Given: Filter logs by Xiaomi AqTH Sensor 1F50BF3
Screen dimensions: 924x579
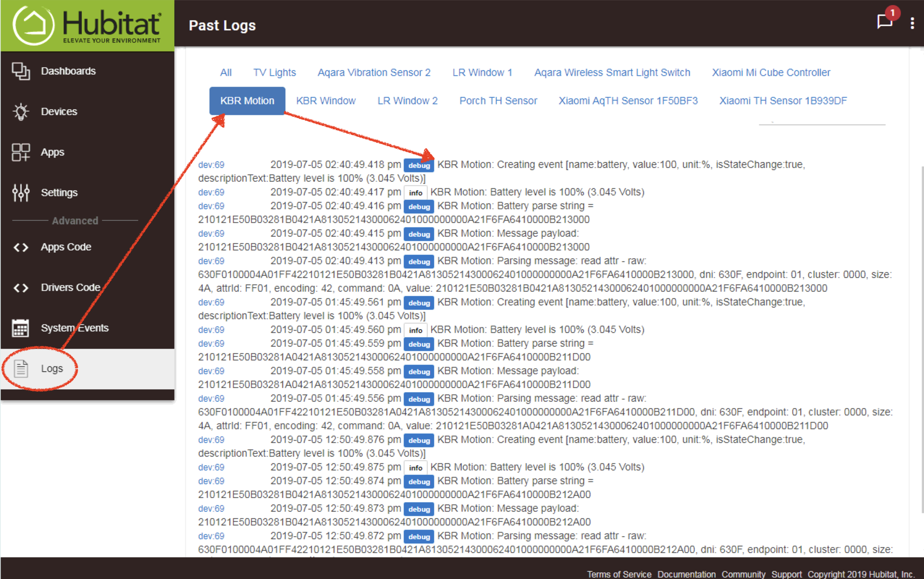Looking at the screenshot, I should (628, 101).
